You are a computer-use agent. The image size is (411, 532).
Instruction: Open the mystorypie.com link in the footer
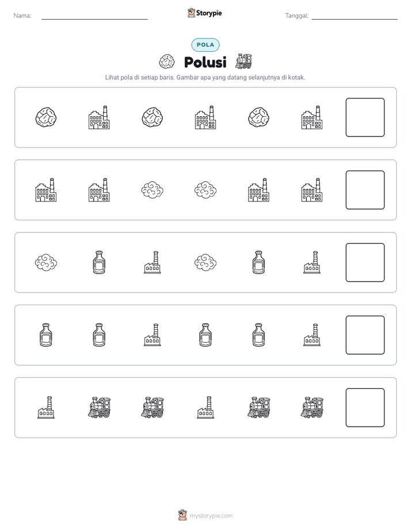click(211, 516)
